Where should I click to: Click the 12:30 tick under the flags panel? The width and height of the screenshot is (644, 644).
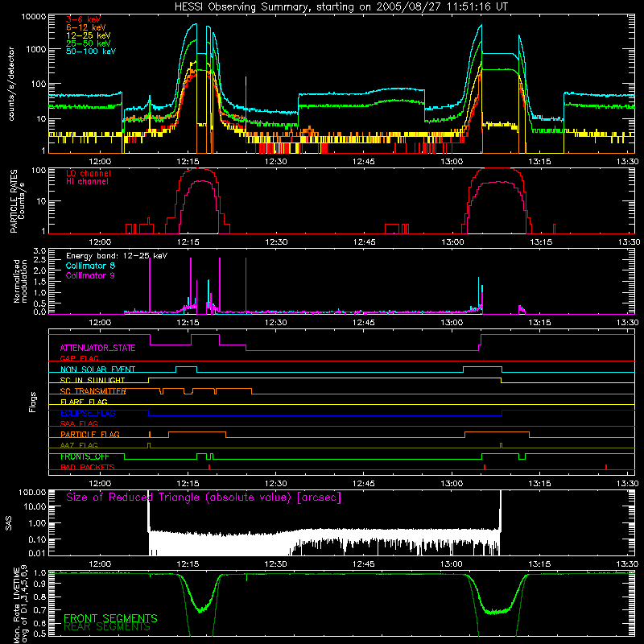click(275, 484)
